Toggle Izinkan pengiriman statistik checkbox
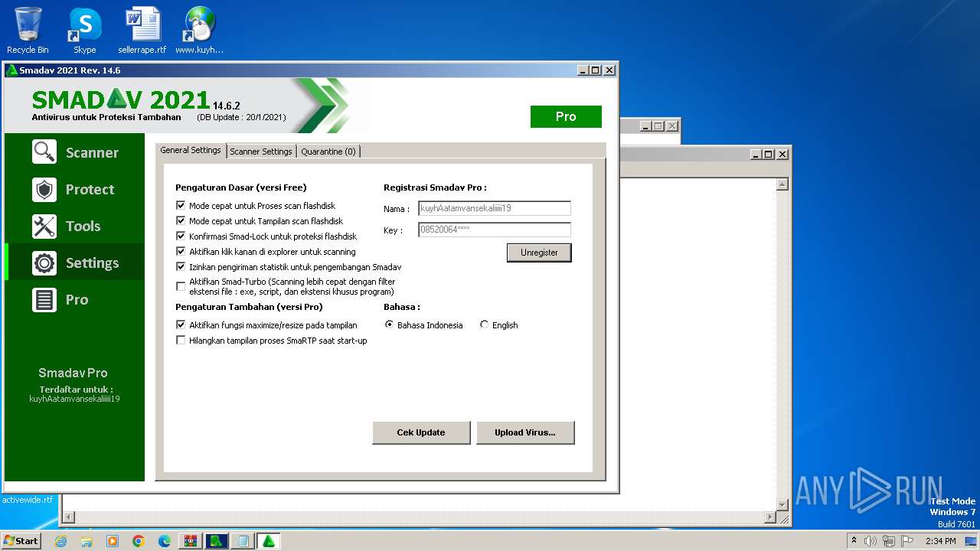 point(181,267)
